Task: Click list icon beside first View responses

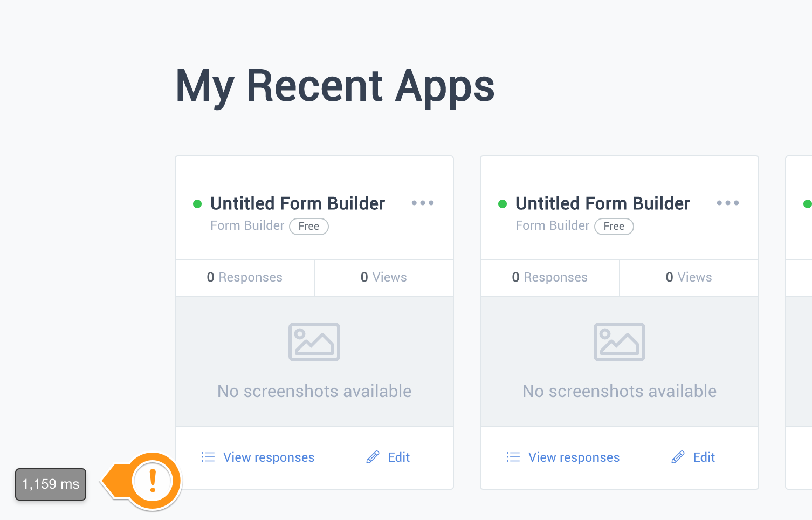Action: [208, 457]
